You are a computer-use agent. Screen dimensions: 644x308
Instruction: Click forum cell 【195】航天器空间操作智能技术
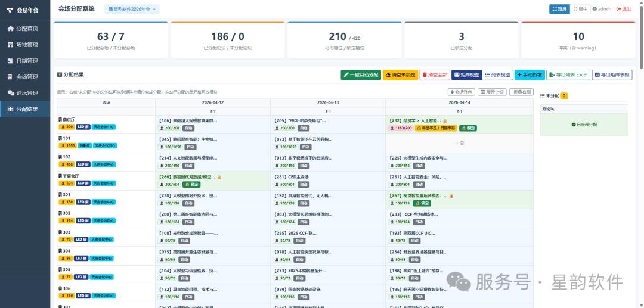pyautogui.click(x=459, y=293)
